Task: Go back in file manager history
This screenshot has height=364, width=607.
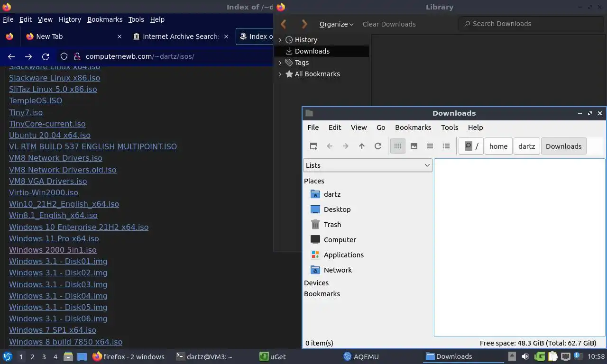Action: click(x=330, y=146)
